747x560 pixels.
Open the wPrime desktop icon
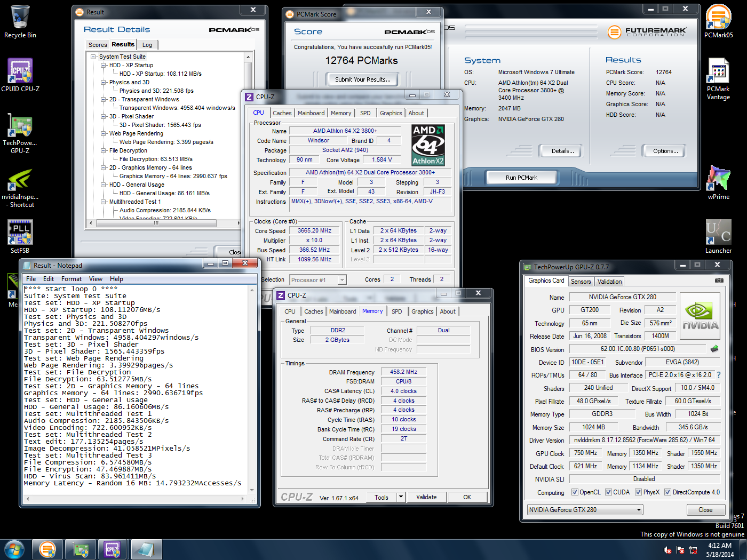(x=718, y=182)
